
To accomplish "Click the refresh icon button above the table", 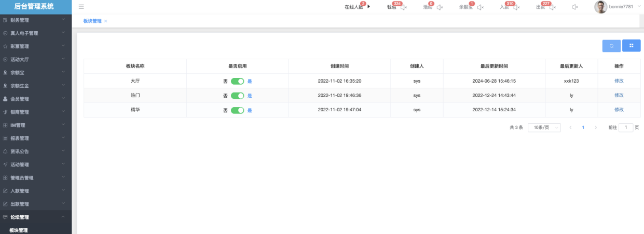I will tap(611, 46).
